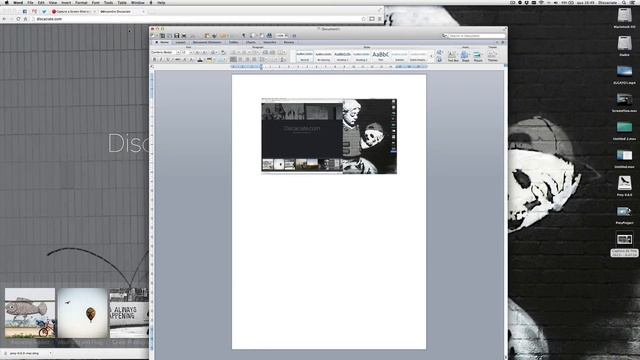640x360 pixels.
Task: Open the font name combo box
Action: (x=166, y=53)
